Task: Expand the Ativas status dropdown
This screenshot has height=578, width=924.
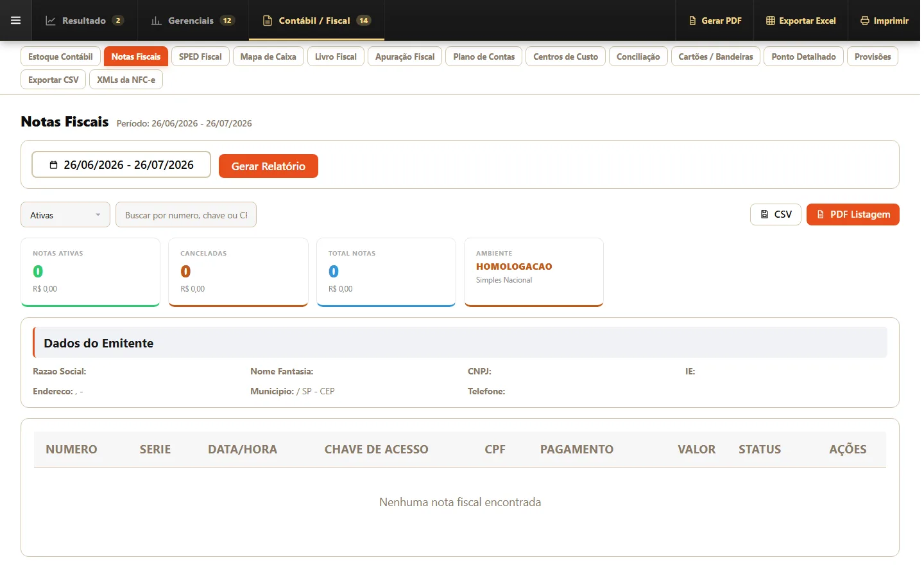Action: [x=65, y=215]
